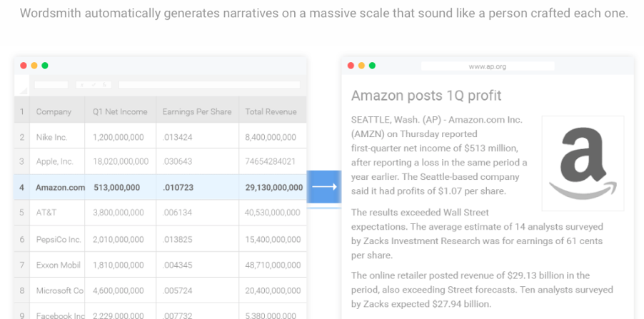The image size is (644, 319).
Task: Click the 40,530,000,000 total revenue cell
Action: click(273, 213)
